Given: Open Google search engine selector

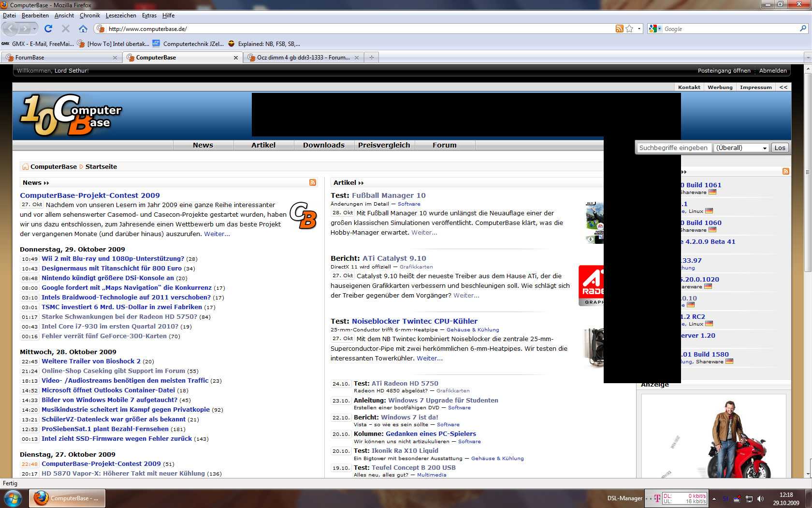Looking at the screenshot, I should click(655, 29).
